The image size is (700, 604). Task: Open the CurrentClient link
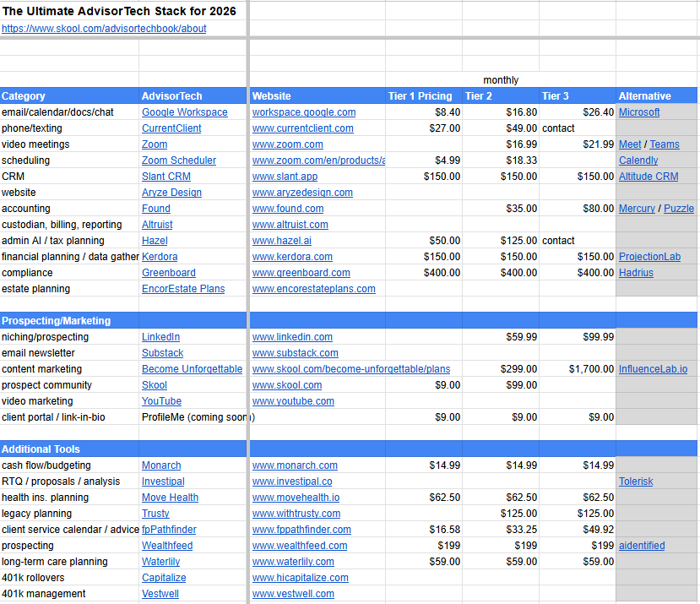[x=171, y=128]
